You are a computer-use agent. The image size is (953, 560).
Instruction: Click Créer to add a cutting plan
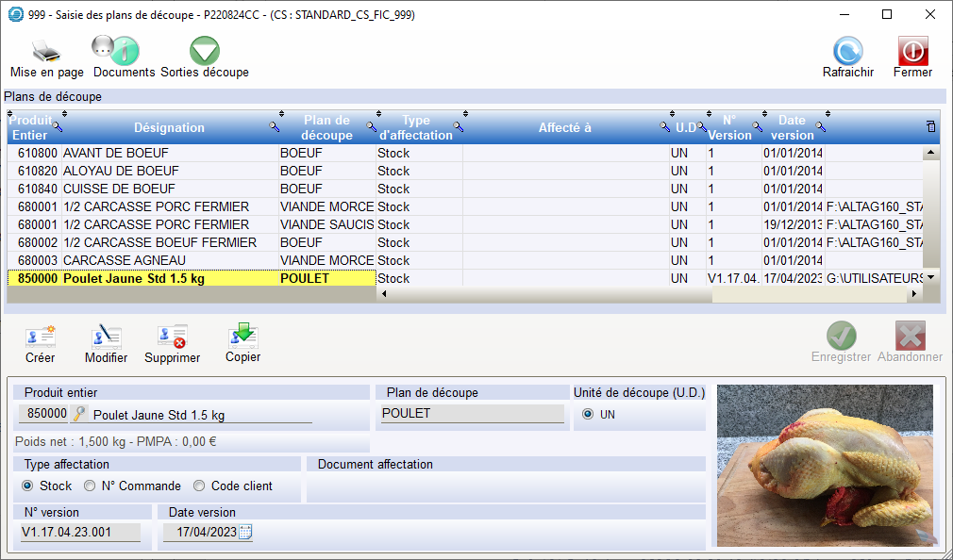pos(40,341)
